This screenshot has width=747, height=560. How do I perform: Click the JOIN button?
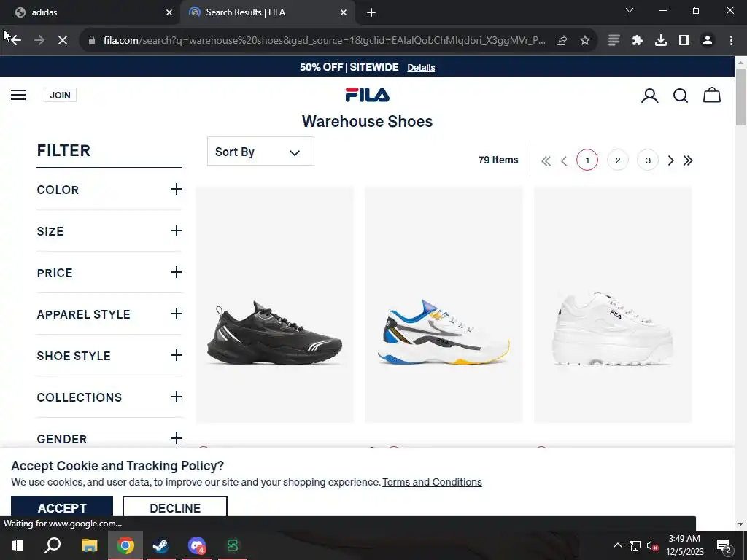coord(60,96)
